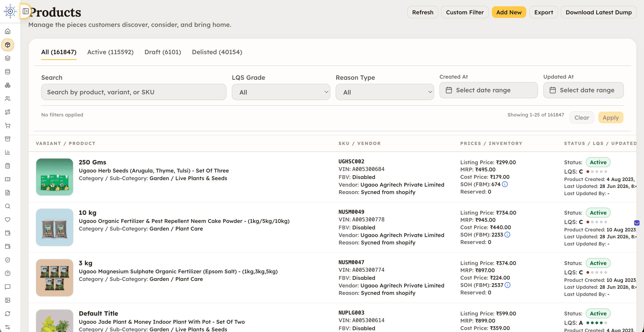
Task: Open the Custom Filter button
Action: [x=465, y=12]
